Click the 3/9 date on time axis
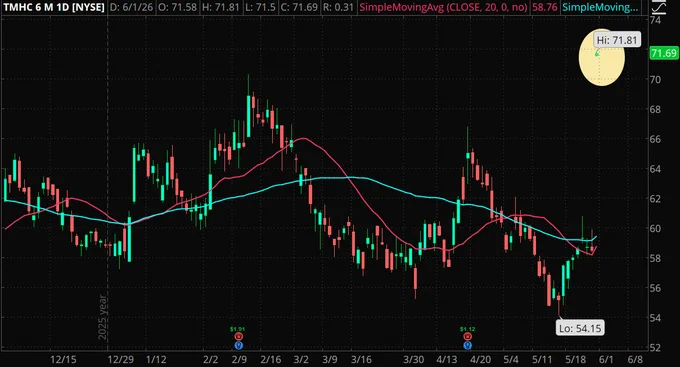The image size is (680, 367). (x=330, y=360)
